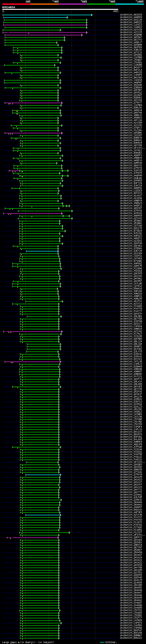Viewport: 146px width, 644px height.
Task: Click the cyan alignment bar of UniRef100_A8IKC8
Action: [x=47, y=15]
